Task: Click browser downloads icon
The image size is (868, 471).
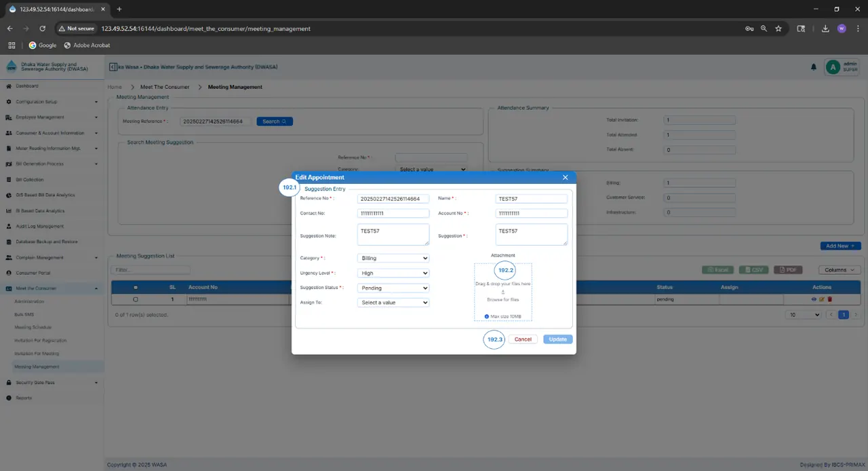Action: click(825, 29)
